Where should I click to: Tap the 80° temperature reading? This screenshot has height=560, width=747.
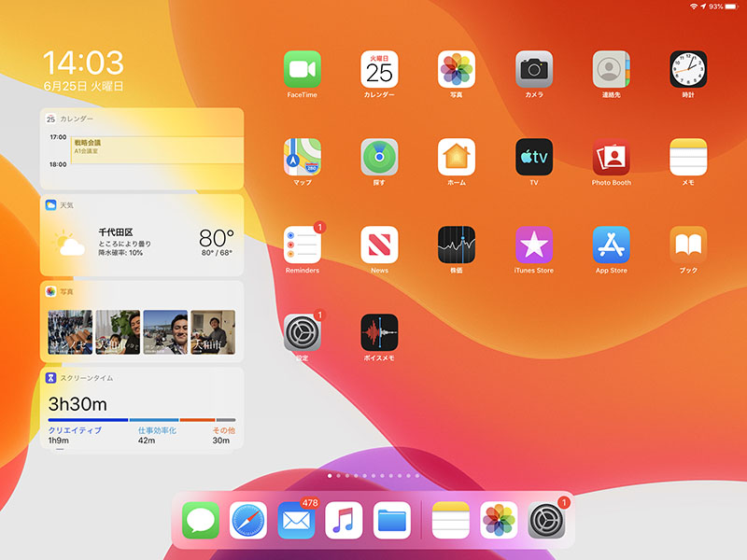217,238
